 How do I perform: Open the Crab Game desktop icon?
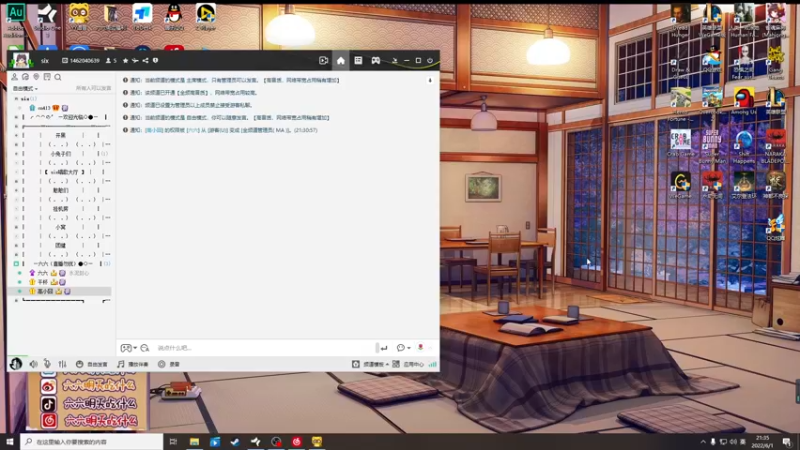681,143
